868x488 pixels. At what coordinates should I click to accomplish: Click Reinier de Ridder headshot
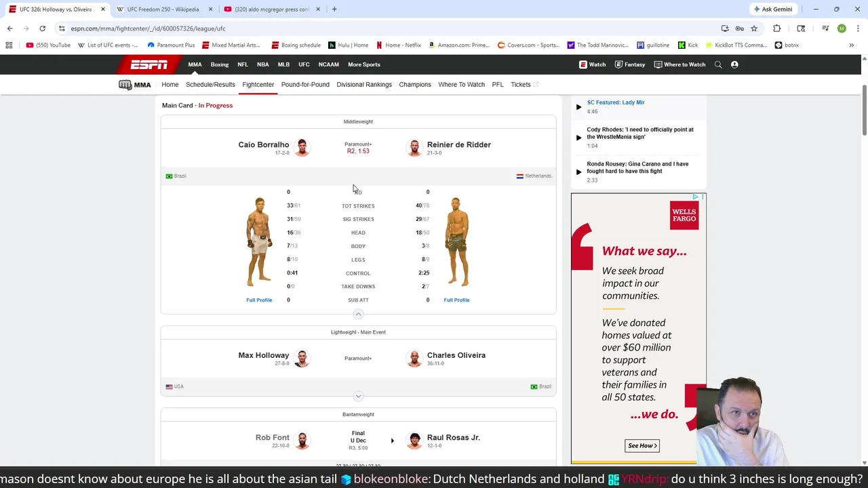click(414, 148)
